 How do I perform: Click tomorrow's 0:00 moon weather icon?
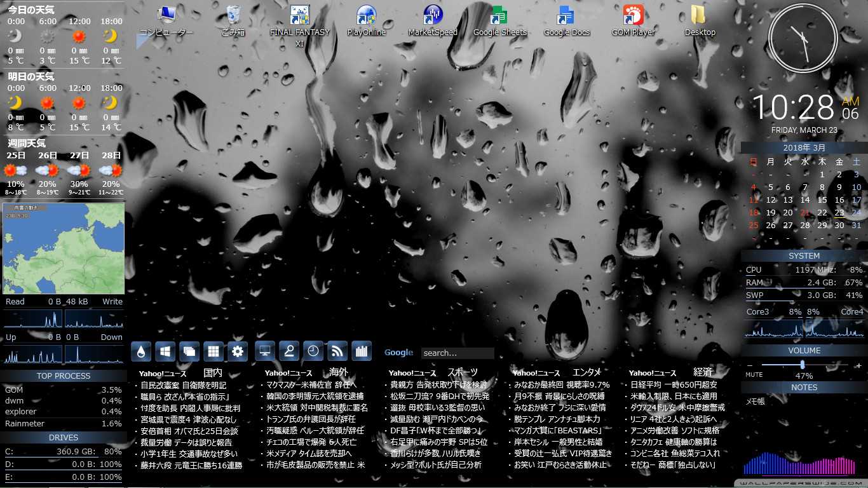tap(15, 102)
